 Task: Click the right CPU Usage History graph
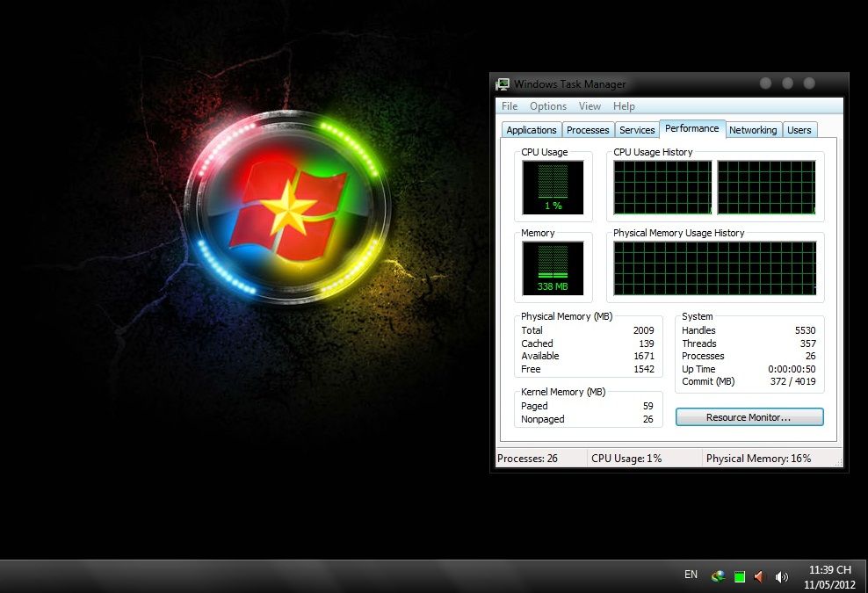[x=766, y=187]
